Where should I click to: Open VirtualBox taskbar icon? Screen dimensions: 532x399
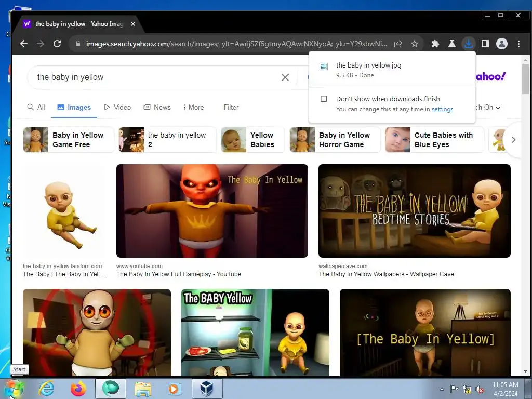[x=207, y=389]
